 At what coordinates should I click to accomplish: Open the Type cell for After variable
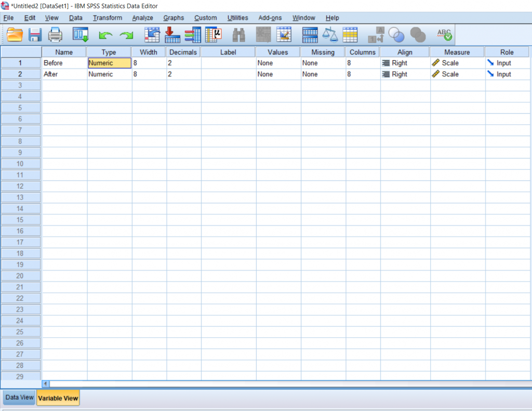(109, 74)
